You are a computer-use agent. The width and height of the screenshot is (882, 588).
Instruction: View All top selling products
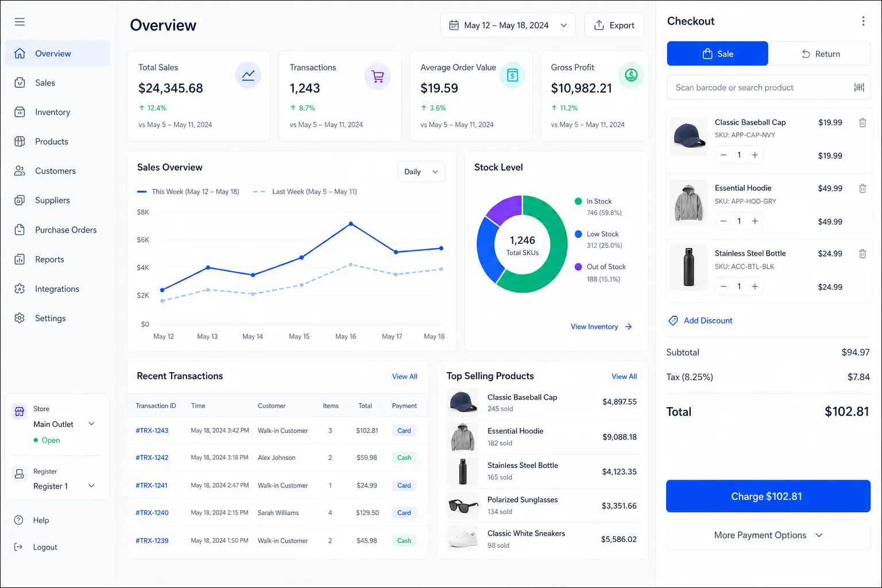coord(624,377)
